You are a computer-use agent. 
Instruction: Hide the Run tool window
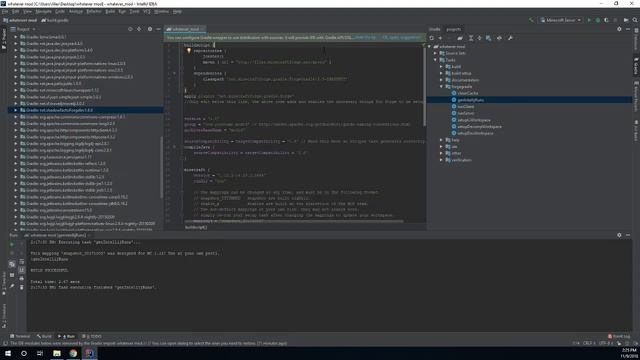[x=628, y=235]
